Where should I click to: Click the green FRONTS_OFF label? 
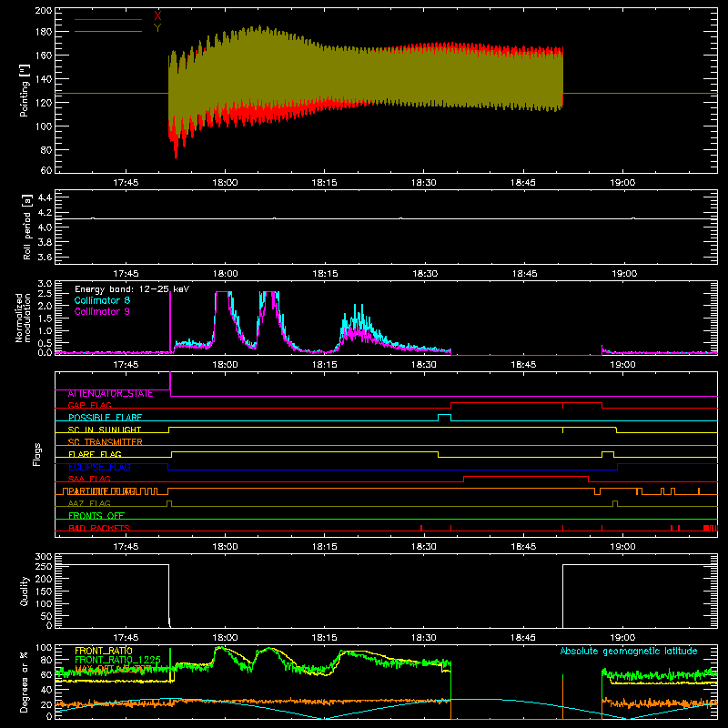pyautogui.click(x=96, y=515)
